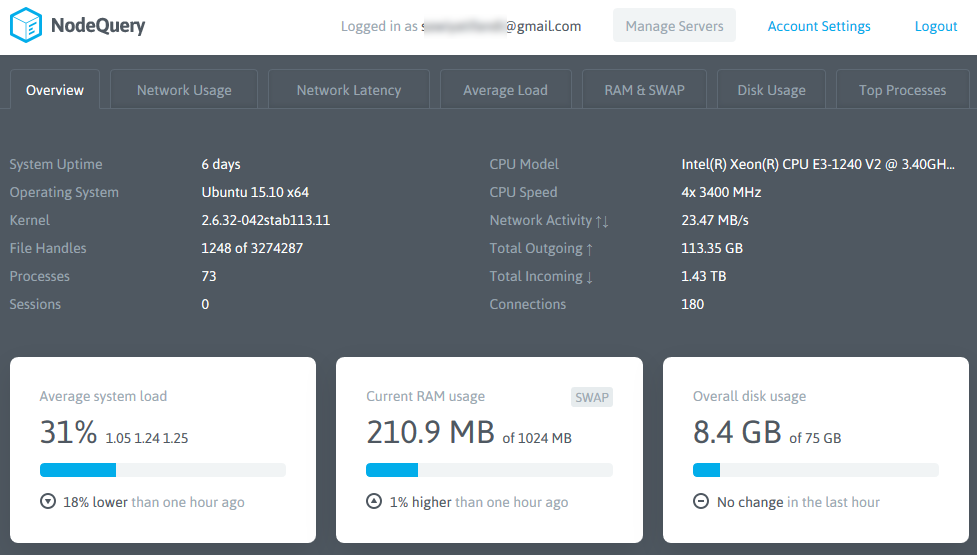977x555 pixels.
Task: Click load averages '1.05 1.24 1.25'
Action: click(146, 438)
